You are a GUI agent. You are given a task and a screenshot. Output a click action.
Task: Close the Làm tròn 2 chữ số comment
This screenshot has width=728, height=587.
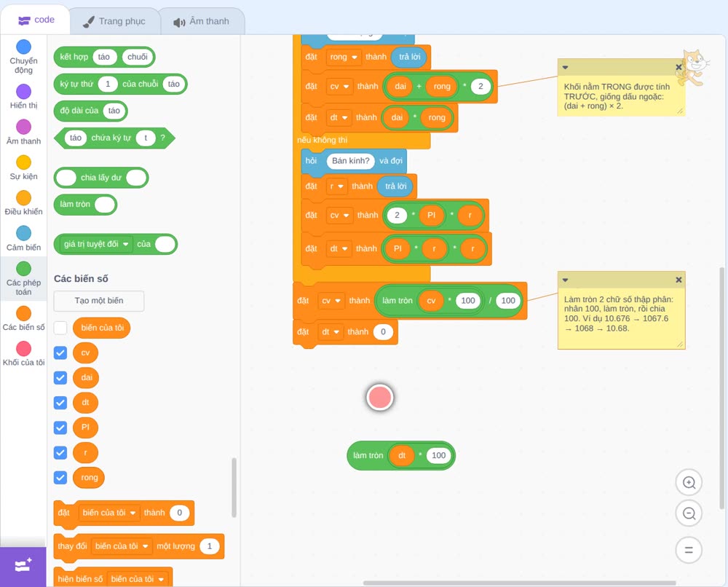678,280
